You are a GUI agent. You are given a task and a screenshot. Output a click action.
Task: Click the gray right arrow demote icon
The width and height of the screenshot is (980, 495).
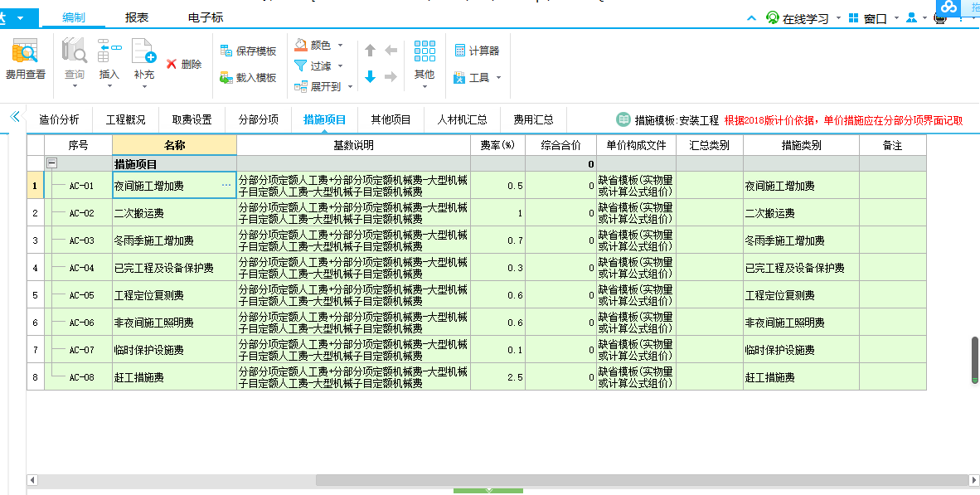pos(391,77)
